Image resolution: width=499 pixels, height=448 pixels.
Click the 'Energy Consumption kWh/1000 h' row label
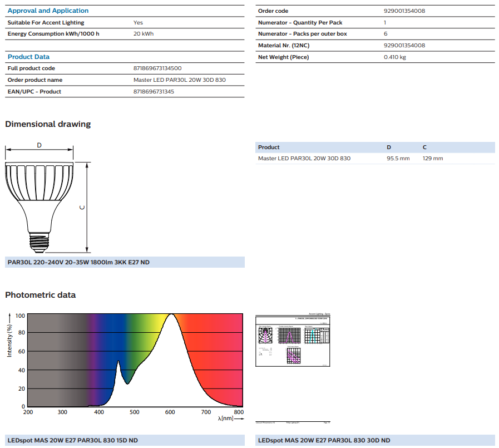click(53, 34)
